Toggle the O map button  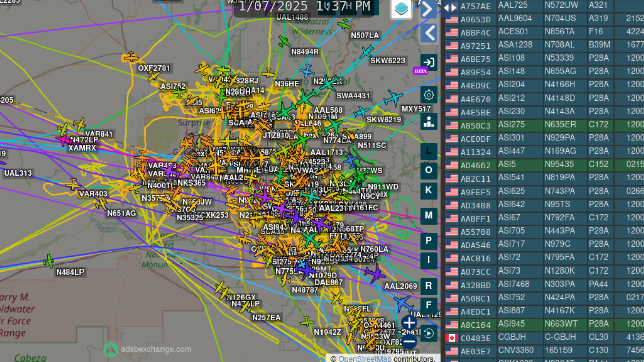[x=429, y=170]
